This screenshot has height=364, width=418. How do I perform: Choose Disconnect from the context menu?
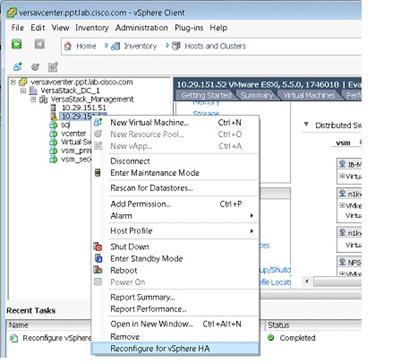coord(175,161)
